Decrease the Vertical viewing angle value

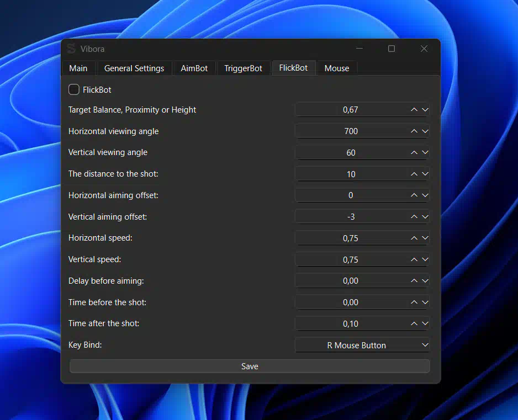tap(425, 153)
